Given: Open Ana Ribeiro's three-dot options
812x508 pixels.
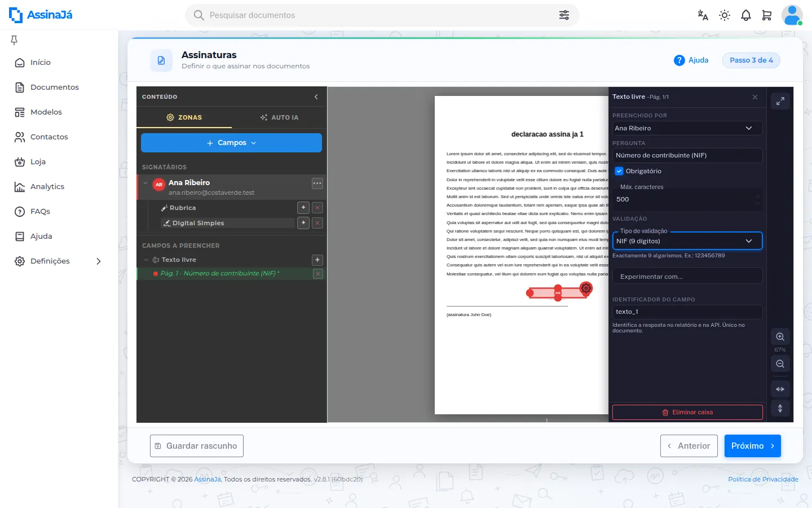Looking at the screenshot, I should point(317,183).
